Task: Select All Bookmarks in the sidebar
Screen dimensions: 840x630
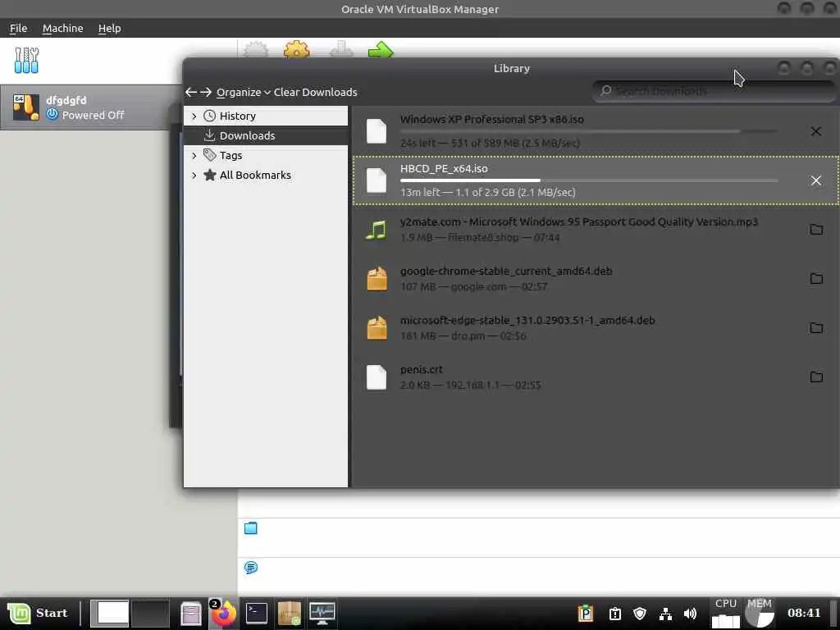Action: pyautogui.click(x=255, y=176)
